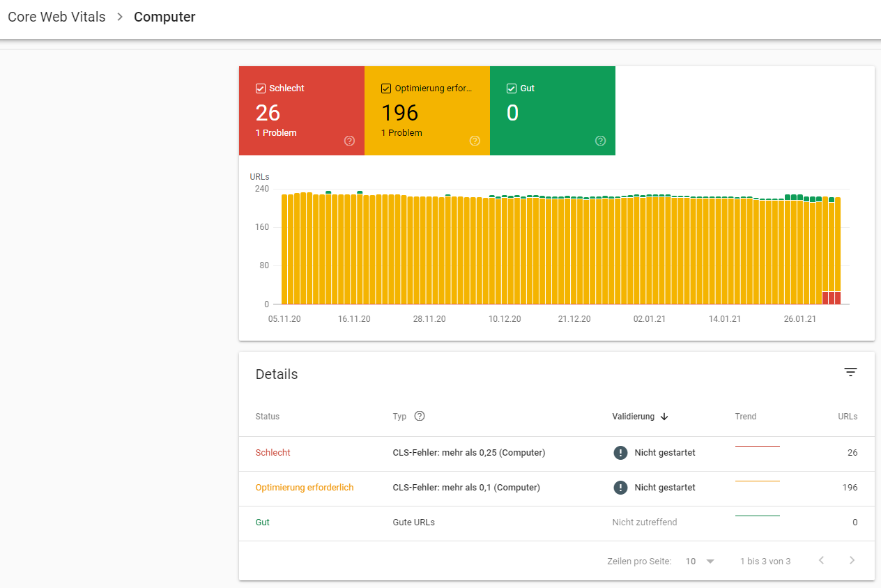This screenshot has width=881, height=588.
Task: Click warning icon in Schlecht row
Action: click(x=620, y=453)
